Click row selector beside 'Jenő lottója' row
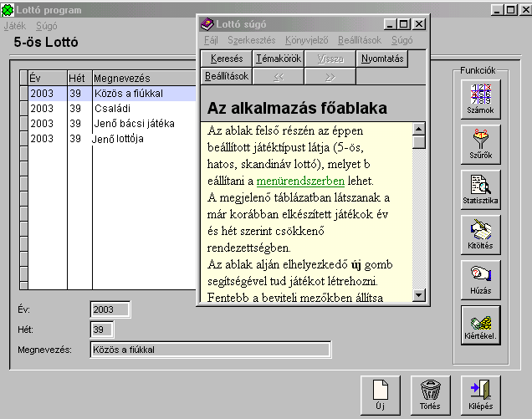The image size is (532, 419). (23, 139)
